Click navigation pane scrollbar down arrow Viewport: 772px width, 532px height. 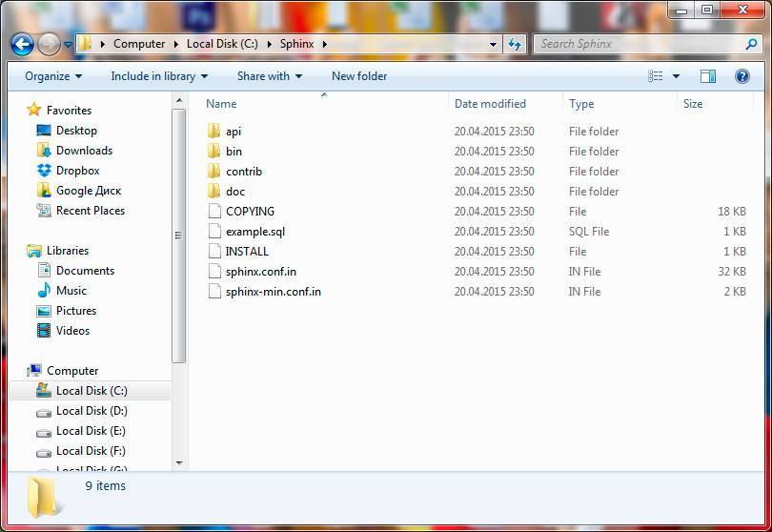pyautogui.click(x=179, y=463)
